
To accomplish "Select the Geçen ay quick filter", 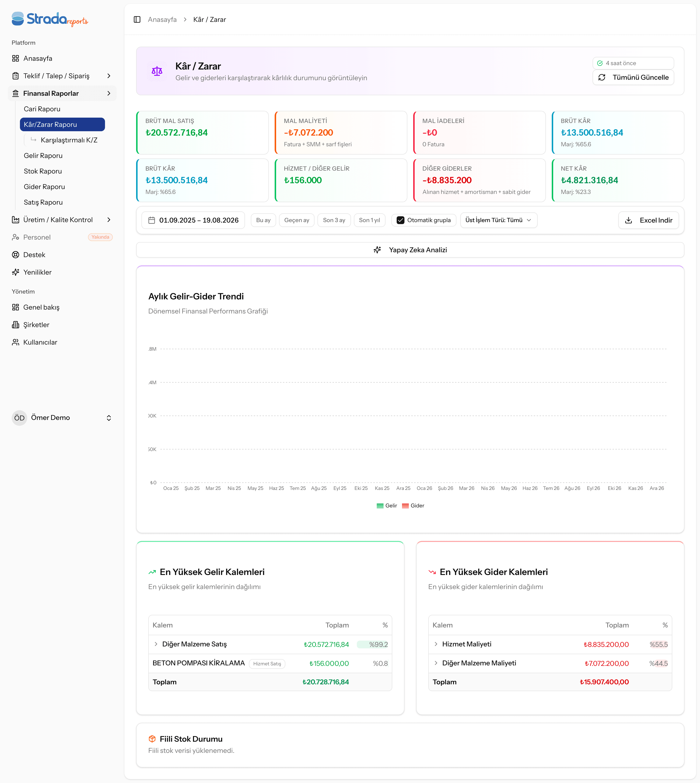I will 297,220.
